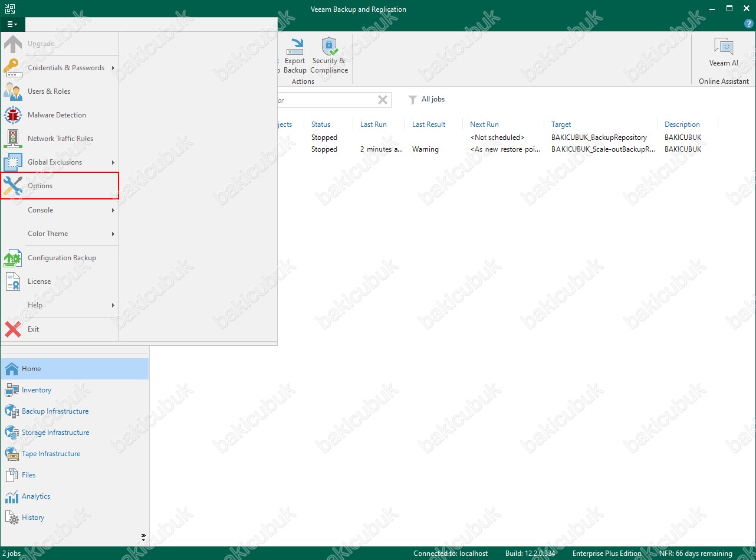Click the Backup Infrastructure icon
Image resolution: width=756 pixels, height=560 pixels.
pyautogui.click(x=12, y=411)
